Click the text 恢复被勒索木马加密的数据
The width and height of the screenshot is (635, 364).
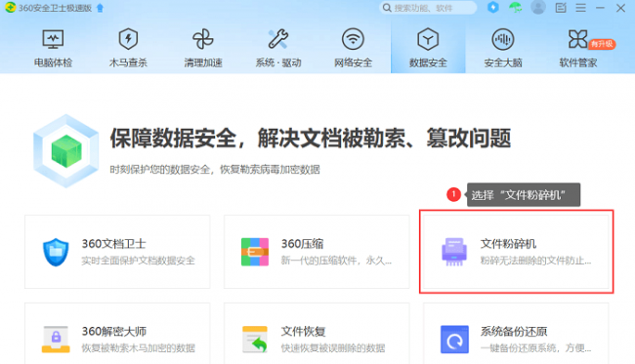pyautogui.click(x=138, y=347)
